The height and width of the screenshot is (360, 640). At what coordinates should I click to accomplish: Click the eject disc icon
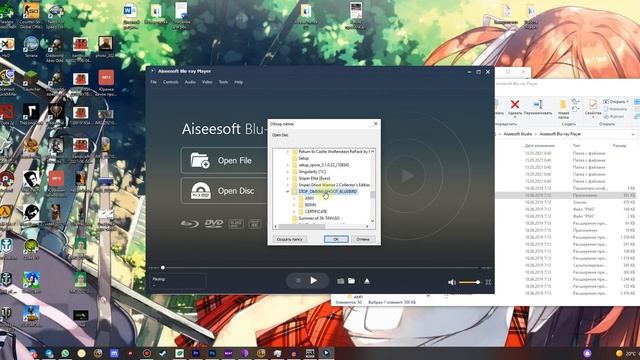pos(367,281)
